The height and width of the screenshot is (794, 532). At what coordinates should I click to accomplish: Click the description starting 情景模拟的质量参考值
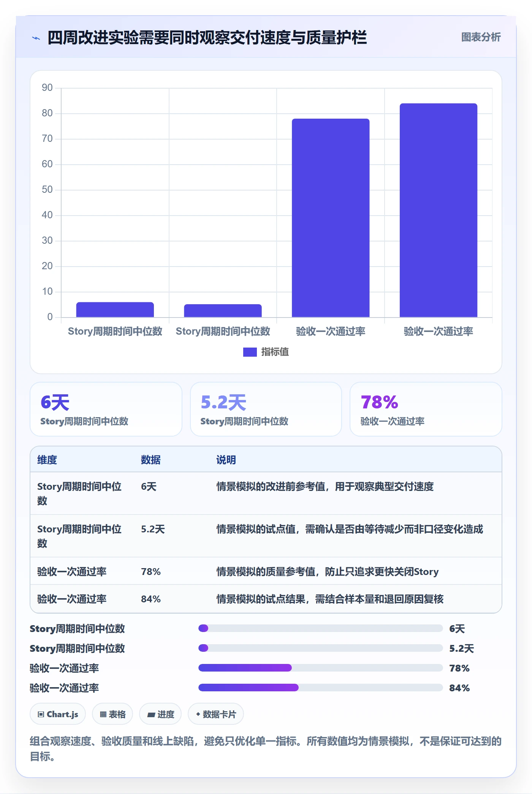click(x=328, y=572)
